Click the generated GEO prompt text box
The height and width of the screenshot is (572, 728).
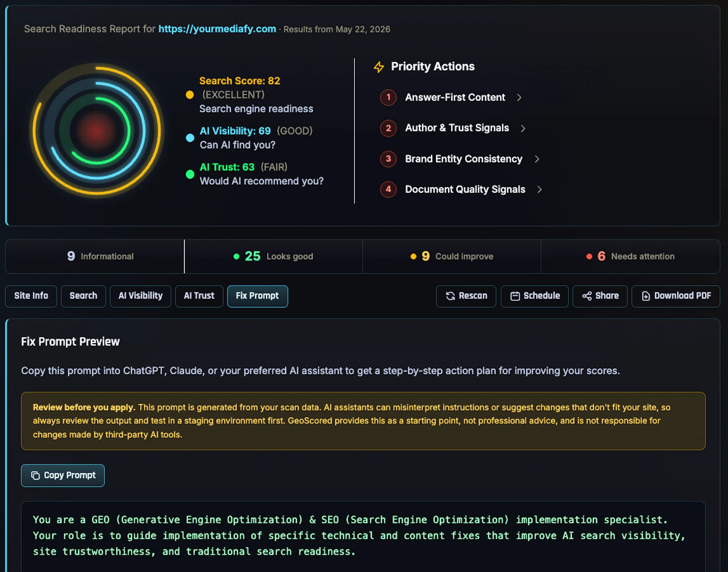(363, 537)
